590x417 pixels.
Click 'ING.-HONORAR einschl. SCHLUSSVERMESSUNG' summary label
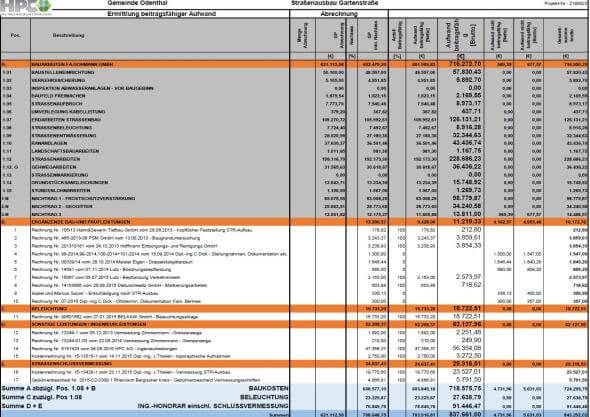tap(213, 406)
